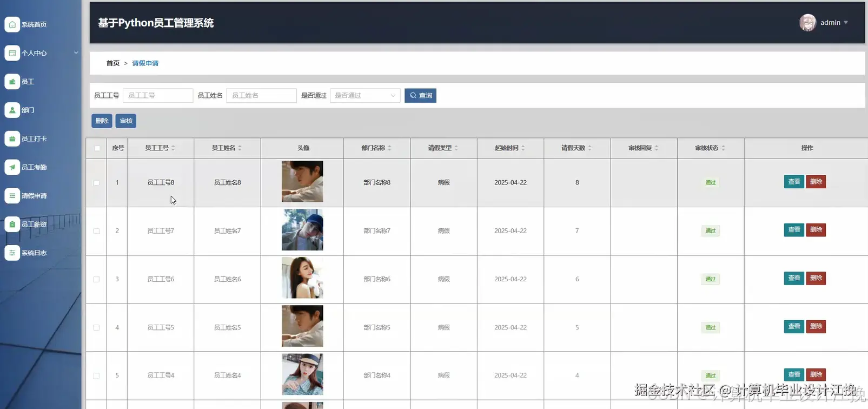Click the 部门 sidebar icon
This screenshot has height=409, width=868.
click(x=12, y=110)
